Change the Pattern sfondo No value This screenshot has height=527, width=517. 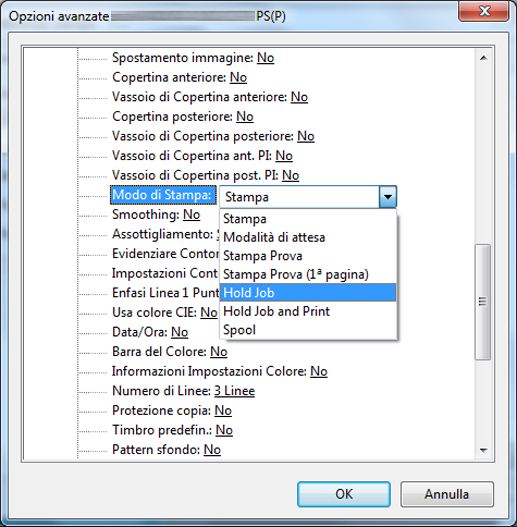pyautogui.click(x=212, y=450)
